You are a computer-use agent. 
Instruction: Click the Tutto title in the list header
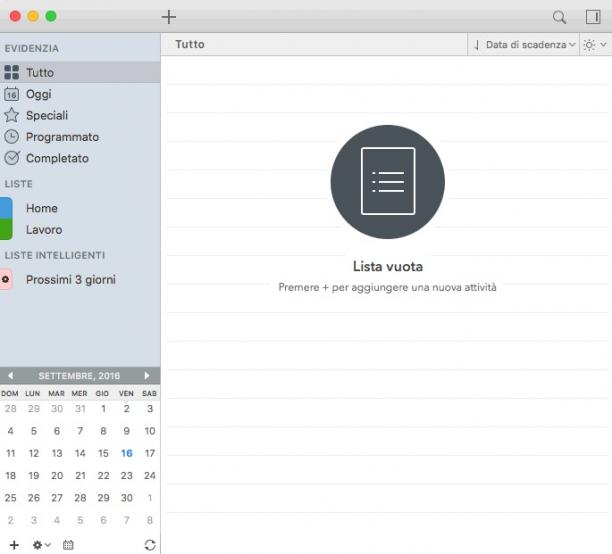(190, 44)
